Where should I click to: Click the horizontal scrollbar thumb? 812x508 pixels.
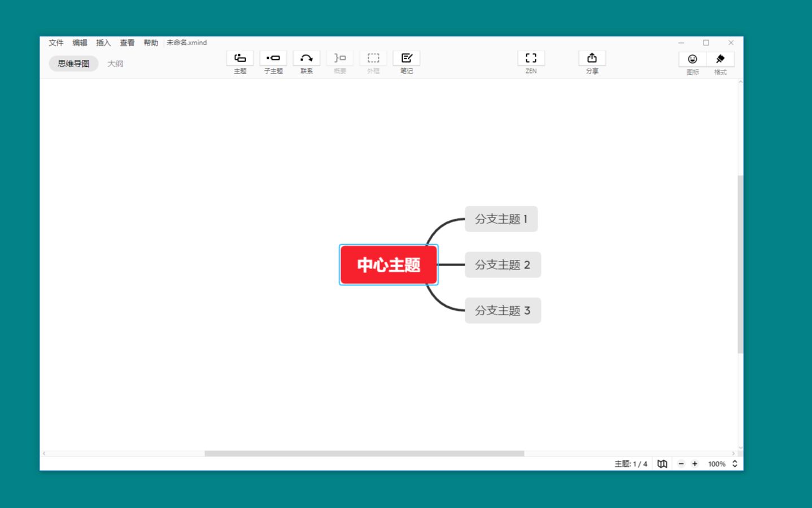pyautogui.click(x=364, y=453)
